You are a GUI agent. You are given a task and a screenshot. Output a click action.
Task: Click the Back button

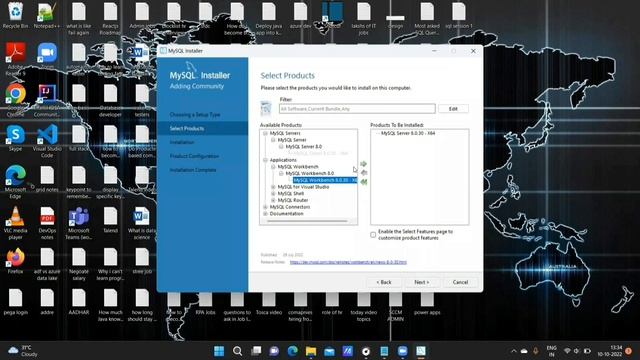384,282
